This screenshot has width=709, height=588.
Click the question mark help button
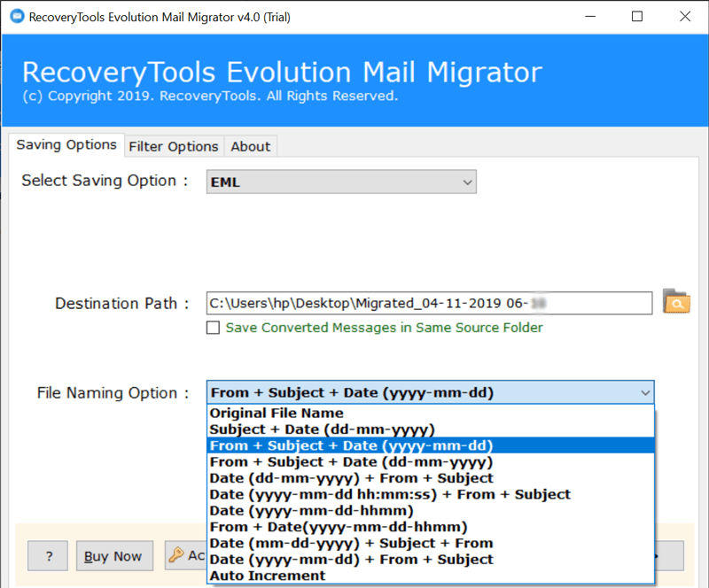pos(48,555)
